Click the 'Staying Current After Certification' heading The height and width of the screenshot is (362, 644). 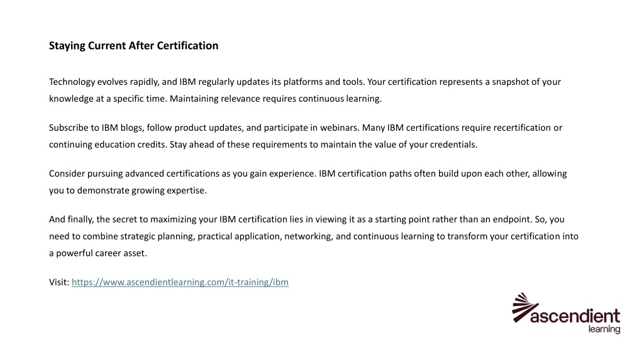pyautogui.click(x=133, y=45)
